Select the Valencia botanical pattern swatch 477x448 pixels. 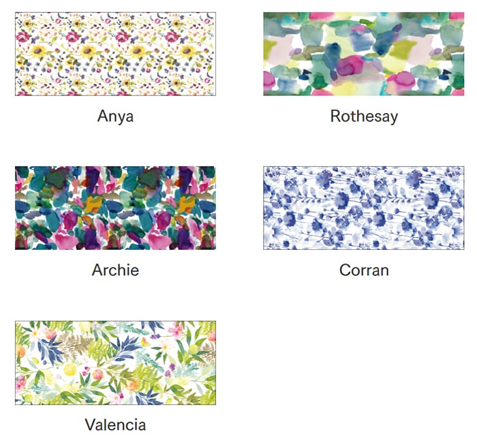click(115, 363)
